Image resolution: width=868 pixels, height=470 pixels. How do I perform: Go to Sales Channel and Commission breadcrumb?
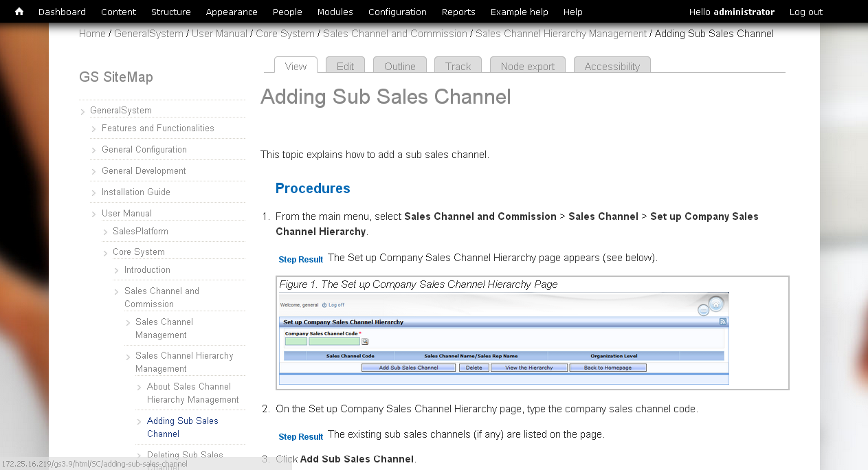[x=395, y=34]
